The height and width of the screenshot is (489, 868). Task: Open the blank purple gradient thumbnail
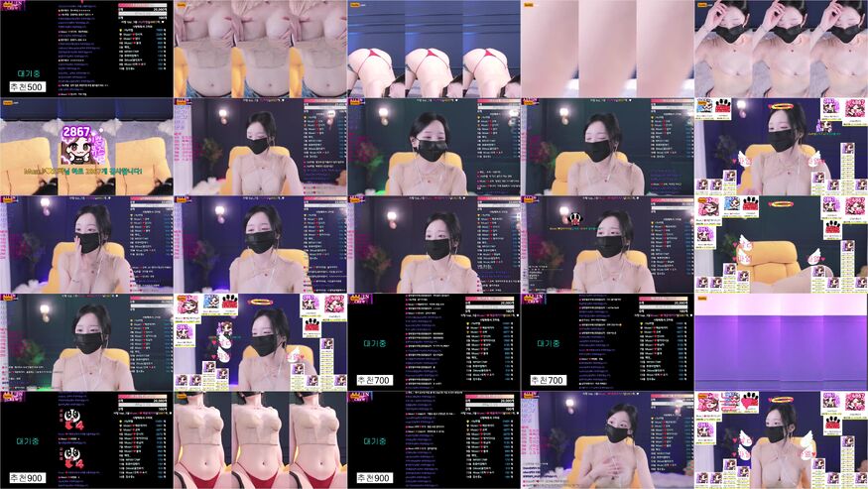pos(781,340)
